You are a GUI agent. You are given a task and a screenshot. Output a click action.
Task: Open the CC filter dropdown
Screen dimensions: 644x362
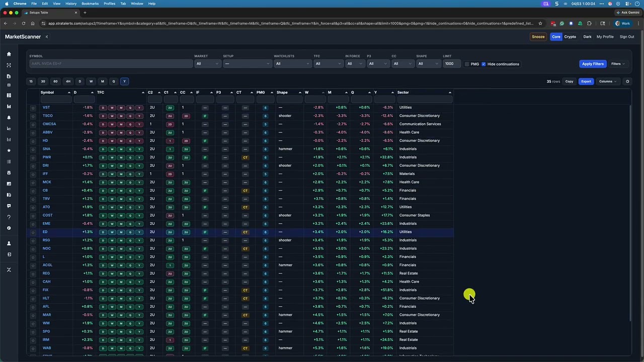403,64
